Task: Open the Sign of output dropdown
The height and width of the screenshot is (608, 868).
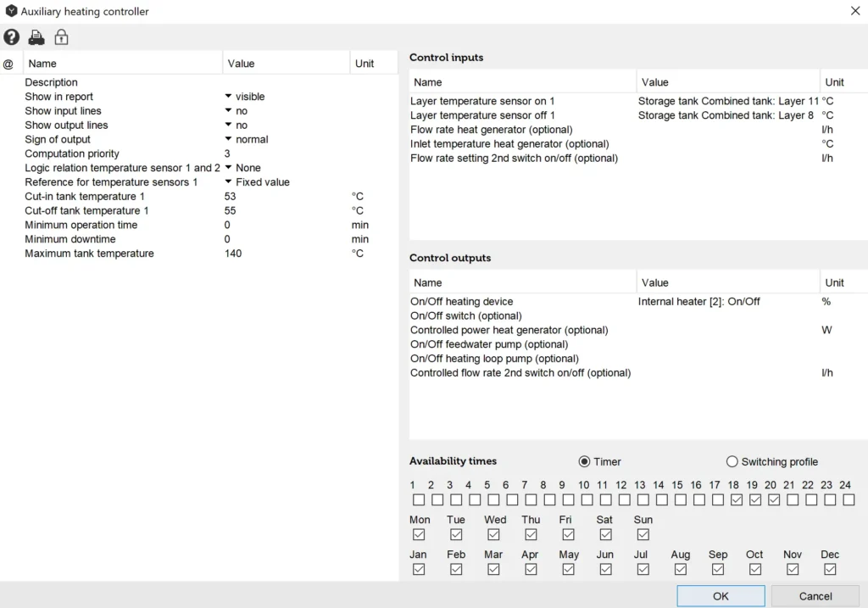Action: coord(229,140)
